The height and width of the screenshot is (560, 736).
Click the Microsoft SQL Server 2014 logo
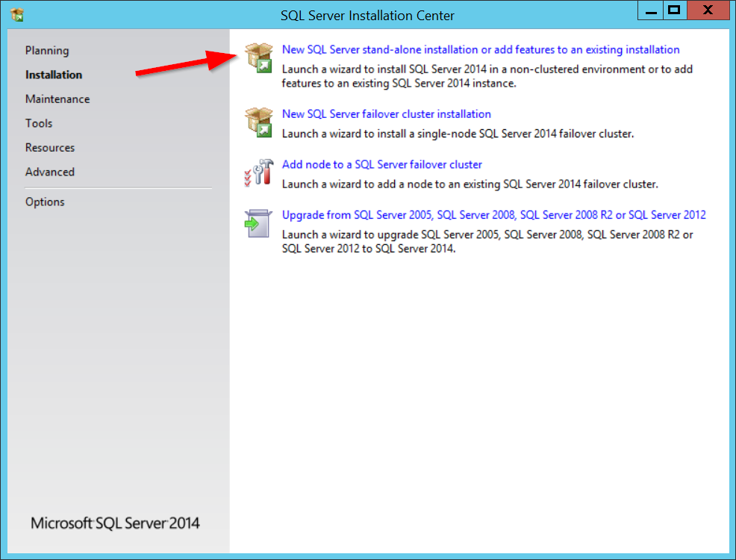[115, 523]
